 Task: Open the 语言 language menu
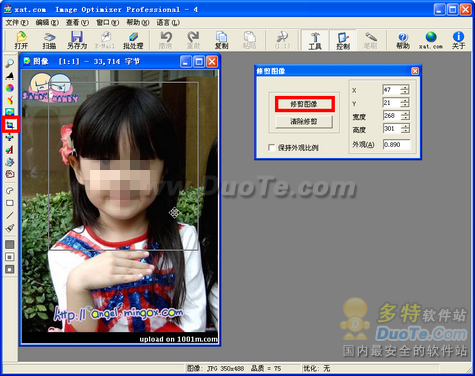click(x=168, y=23)
